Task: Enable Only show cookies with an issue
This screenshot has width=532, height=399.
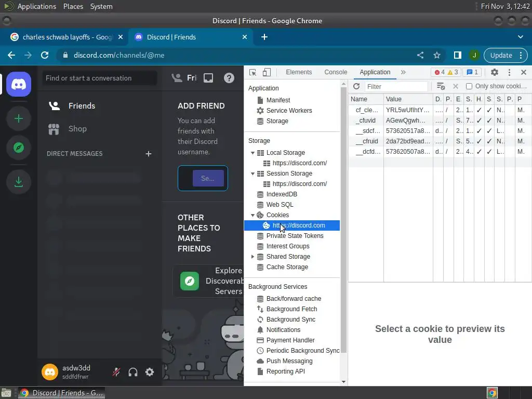Action: click(x=469, y=86)
